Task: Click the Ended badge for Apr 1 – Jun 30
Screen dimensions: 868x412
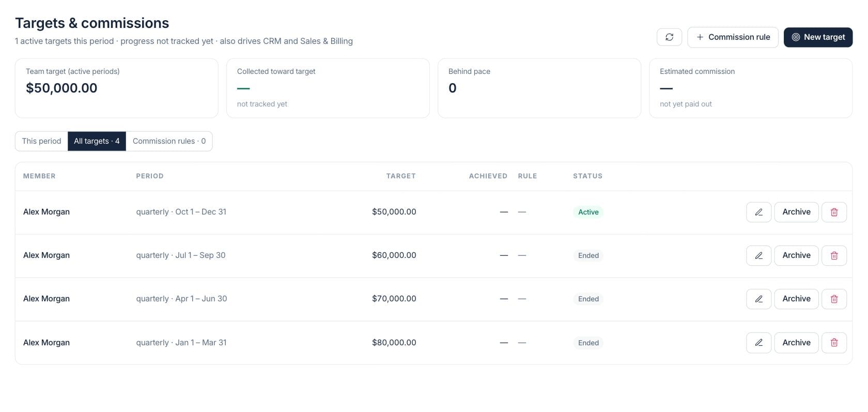Action: (x=588, y=299)
